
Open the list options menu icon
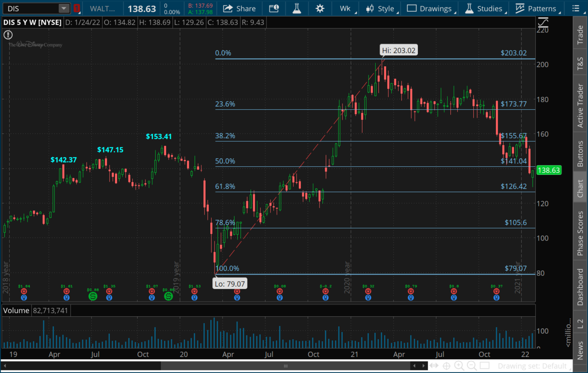point(576,8)
